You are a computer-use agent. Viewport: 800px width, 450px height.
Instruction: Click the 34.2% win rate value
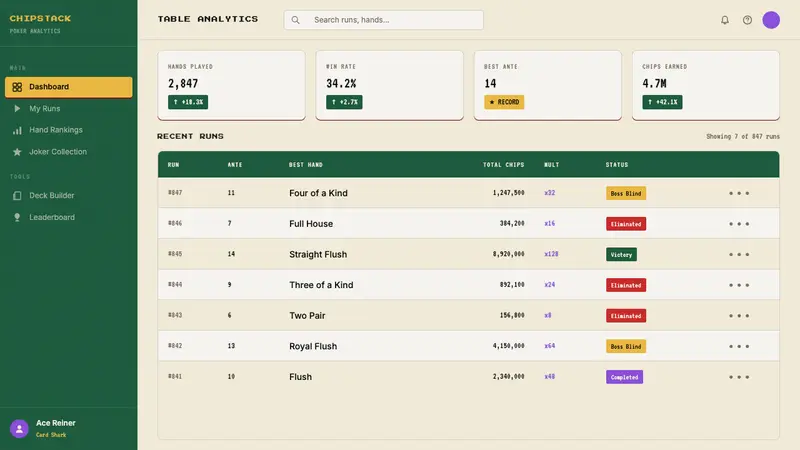click(341, 84)
